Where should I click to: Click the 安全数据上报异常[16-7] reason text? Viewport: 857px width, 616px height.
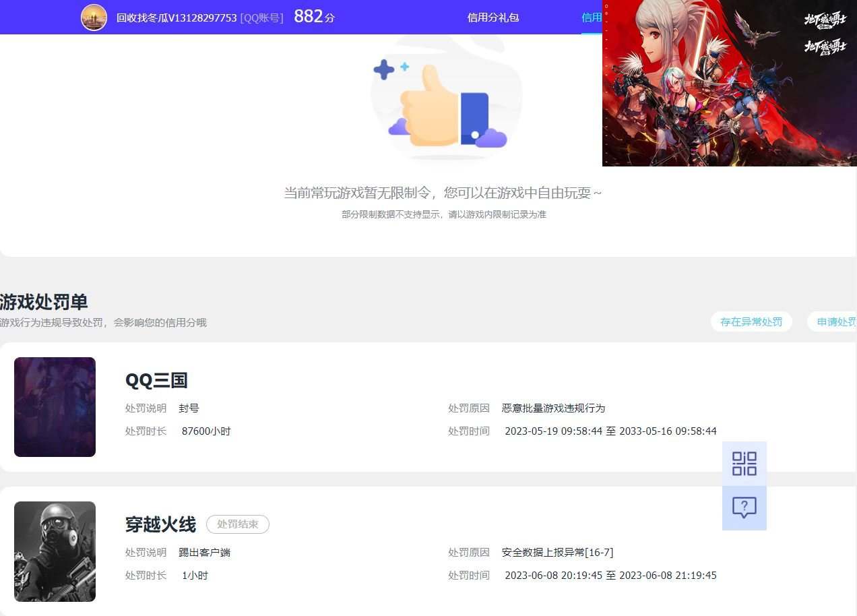coord(558,553)
